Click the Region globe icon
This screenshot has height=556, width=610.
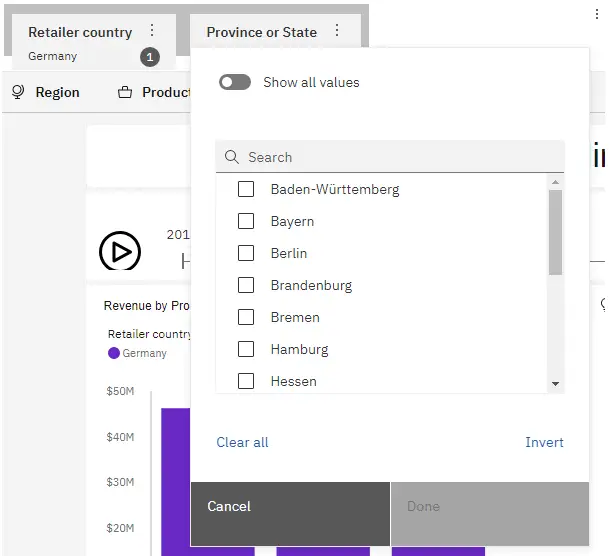(x=18, y=92)
